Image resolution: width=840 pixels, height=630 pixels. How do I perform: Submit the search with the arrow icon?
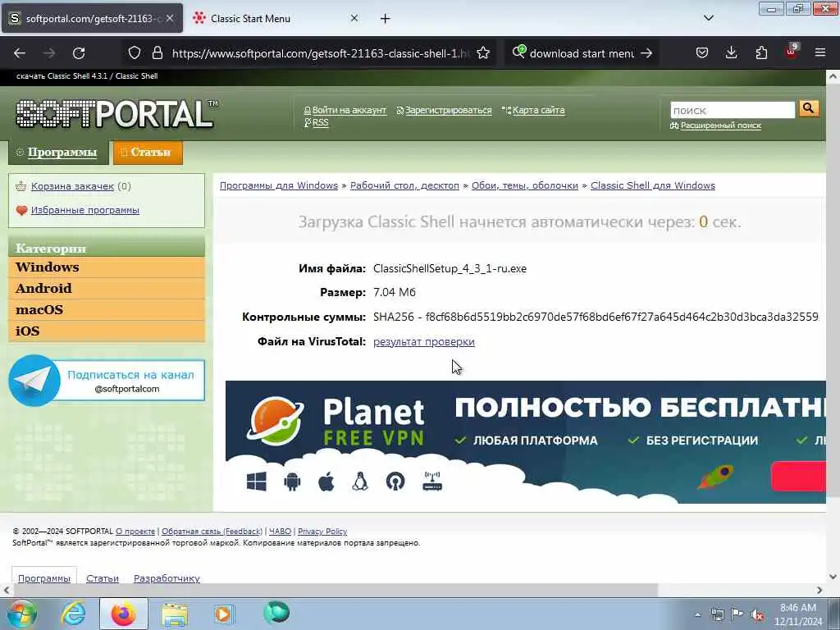pos(646,53)
